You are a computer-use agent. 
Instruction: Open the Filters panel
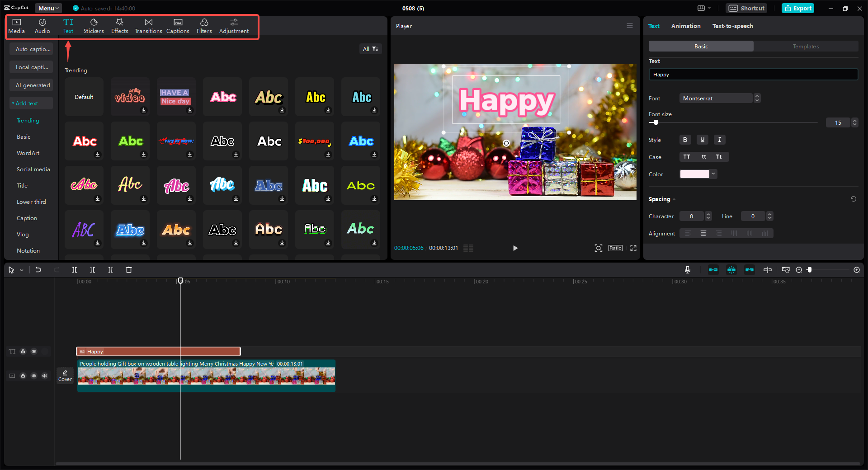click(x=204, y=25)
